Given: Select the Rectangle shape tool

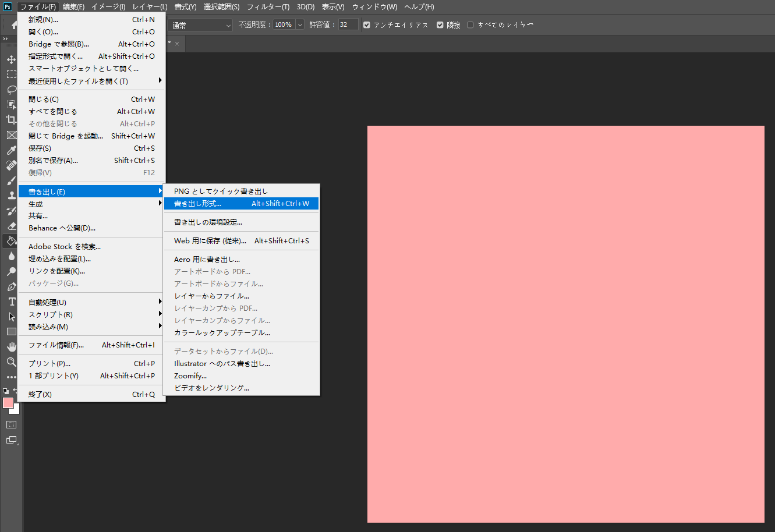Looking at the screenshot, I should 11,332.
